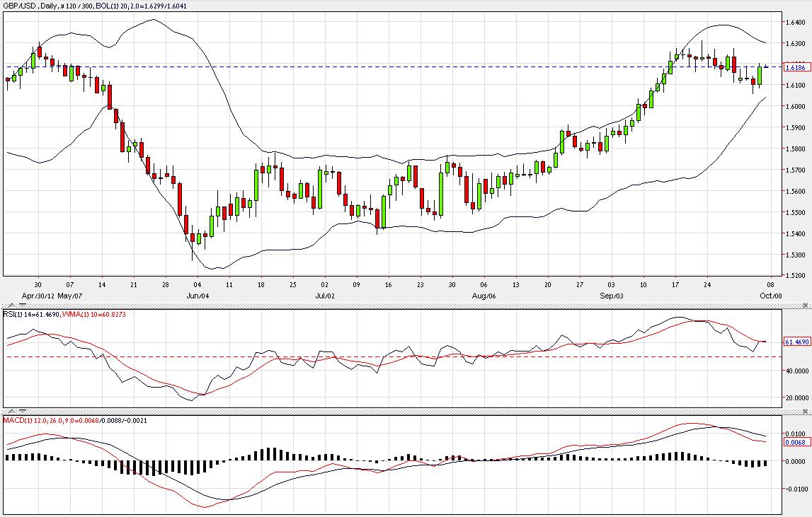Click the up-arrow above the MACD panel

click(x=11, y=412)
